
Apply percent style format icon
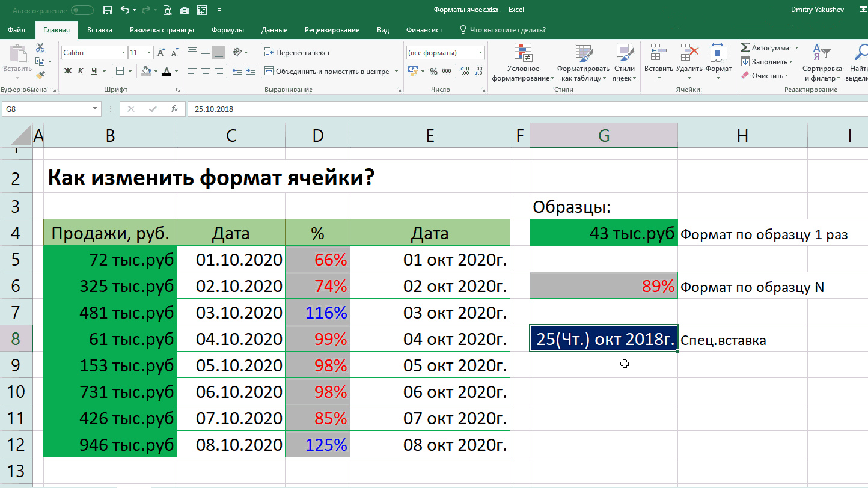(x=433, y=71)
